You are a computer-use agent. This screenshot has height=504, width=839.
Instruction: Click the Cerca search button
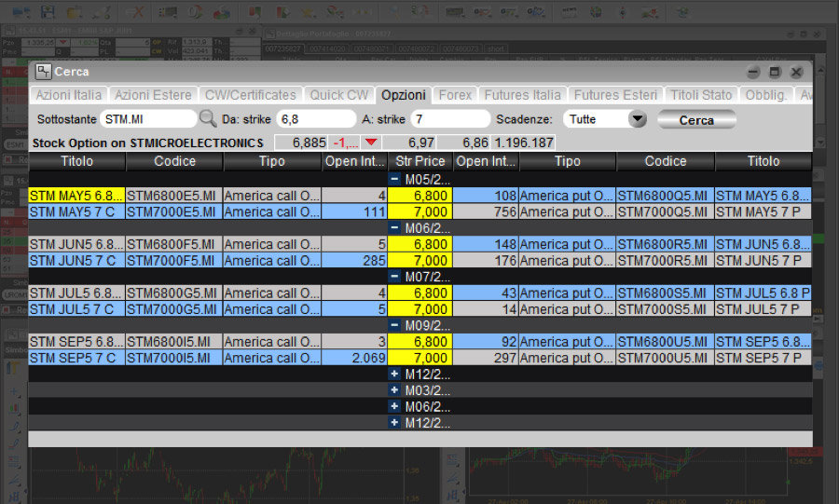click(696, 120)
